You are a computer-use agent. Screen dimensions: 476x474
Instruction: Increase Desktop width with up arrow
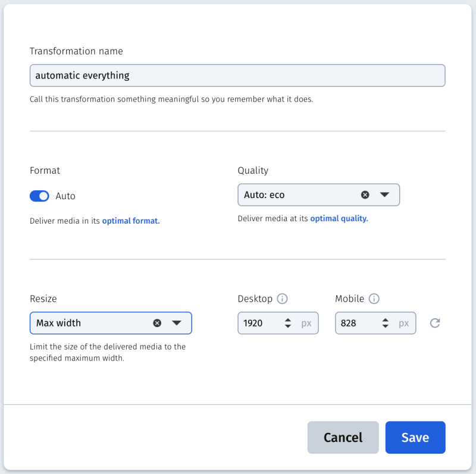[x=288, y=320]
